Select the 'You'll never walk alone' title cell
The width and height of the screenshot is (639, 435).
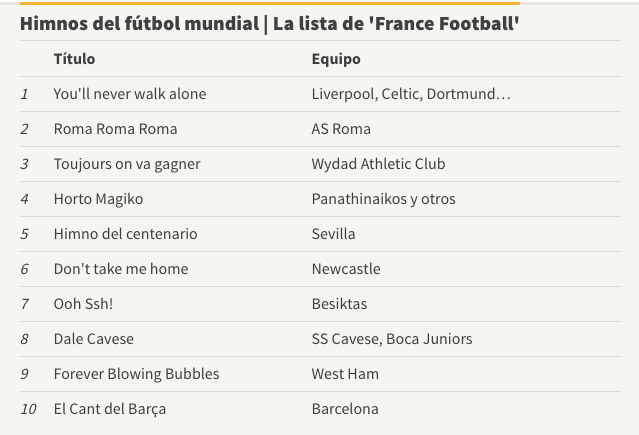tap(130, 94)
